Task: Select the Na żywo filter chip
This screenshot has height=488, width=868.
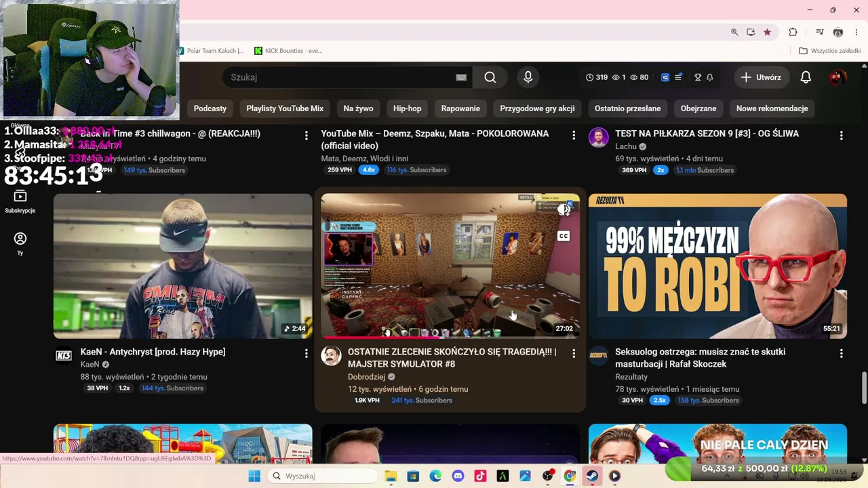Action: (x=358, y=108)
